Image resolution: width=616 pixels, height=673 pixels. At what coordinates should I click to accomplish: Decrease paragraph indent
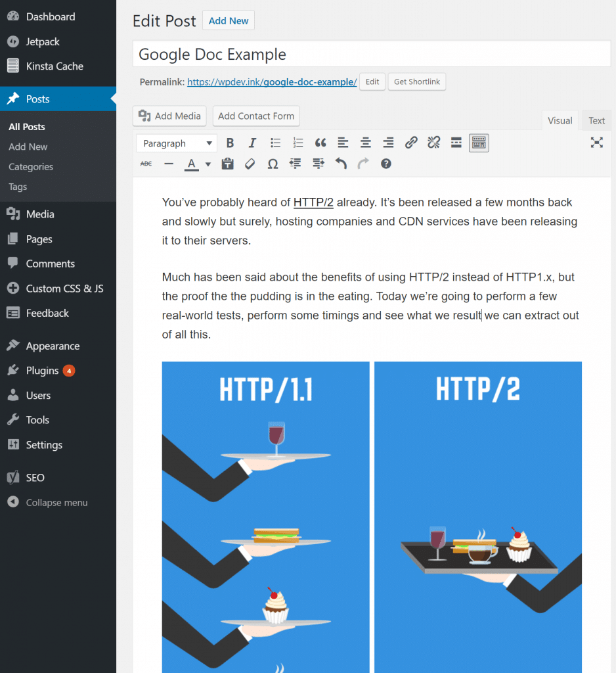pos(295,164)
